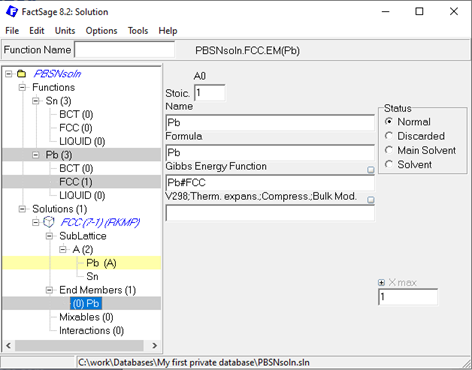Click the X max value field
472x370 pixels.
408,297
